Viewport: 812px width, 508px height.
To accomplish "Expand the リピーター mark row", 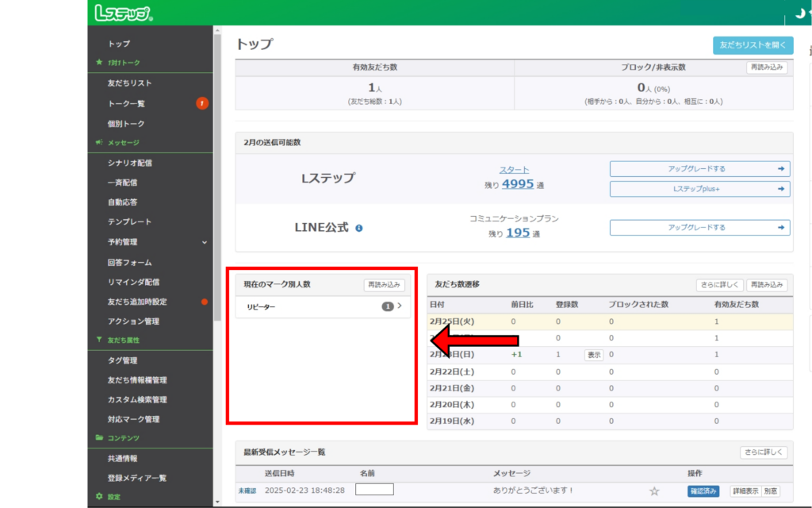I will 399,306.
